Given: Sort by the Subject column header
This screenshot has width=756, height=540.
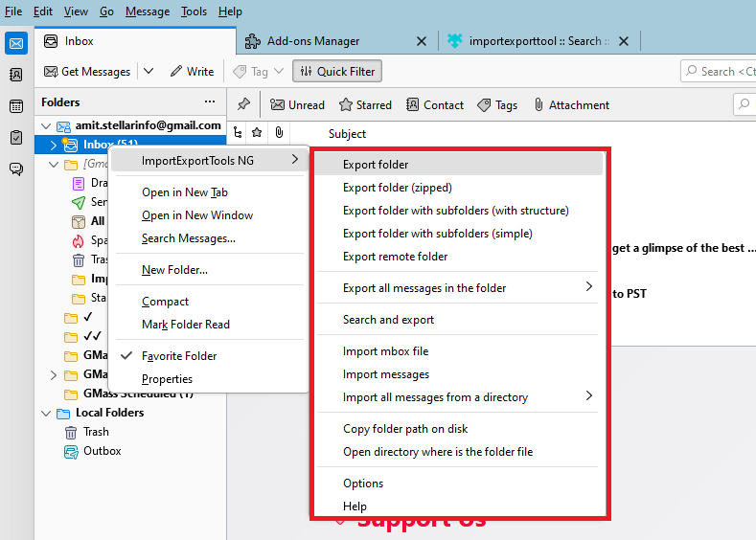Looking at the screenshot, I should coord(347,133).
